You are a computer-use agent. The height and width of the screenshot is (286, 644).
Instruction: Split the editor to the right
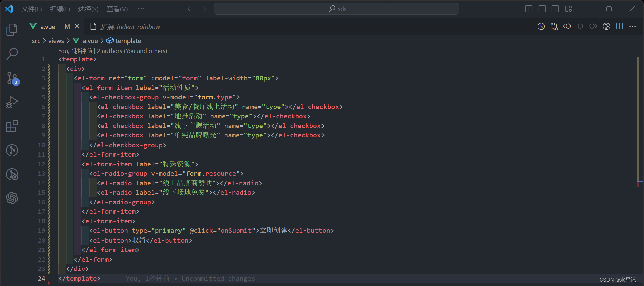620,26
